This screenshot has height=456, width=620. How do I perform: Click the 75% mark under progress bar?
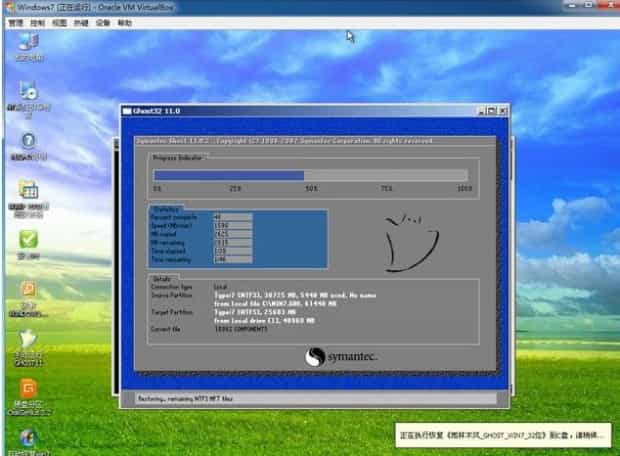point(386,189)
